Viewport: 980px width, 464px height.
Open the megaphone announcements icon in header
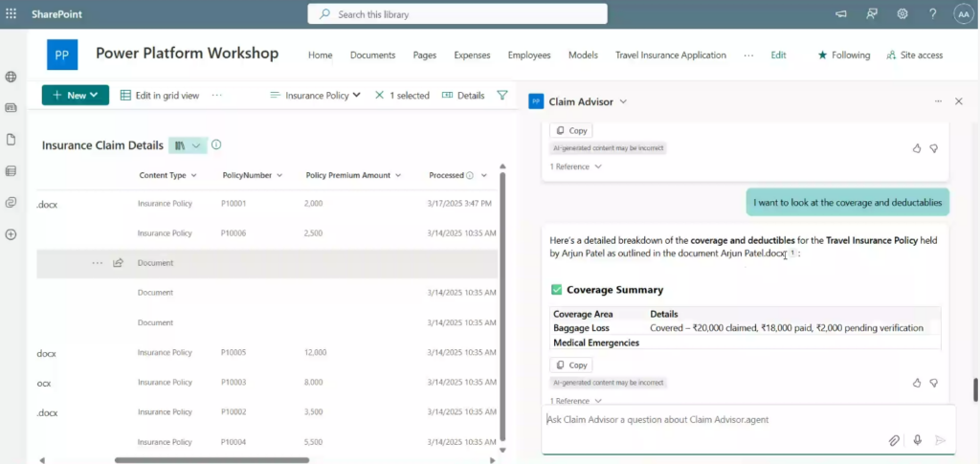pos(841,13)
